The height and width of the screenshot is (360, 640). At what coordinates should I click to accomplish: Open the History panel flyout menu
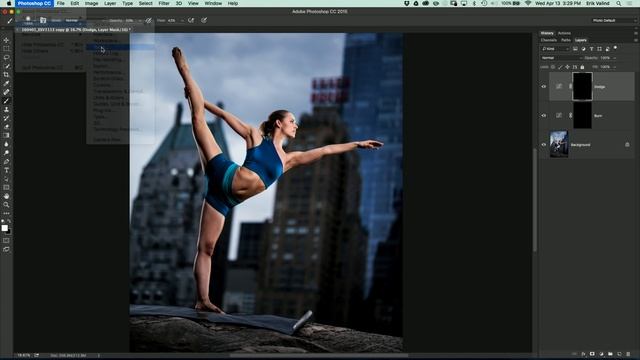[636, 33]
